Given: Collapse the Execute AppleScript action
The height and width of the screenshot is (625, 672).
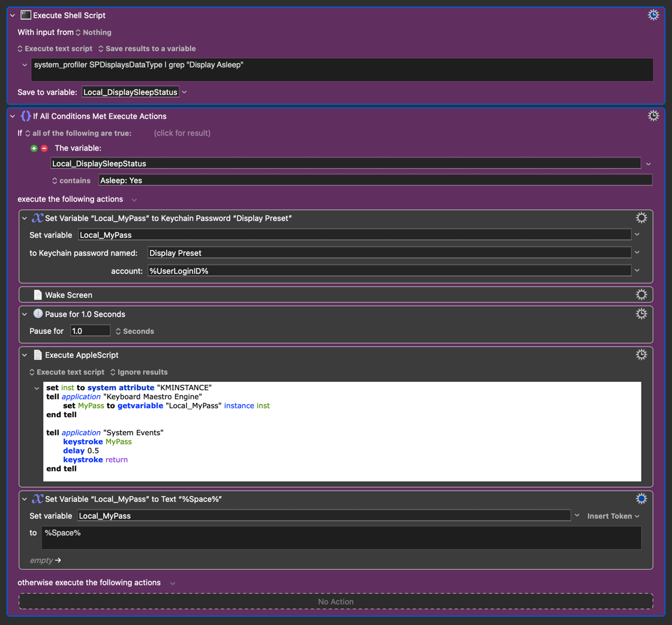Looking at the screenshot, I should pos(25,355).
